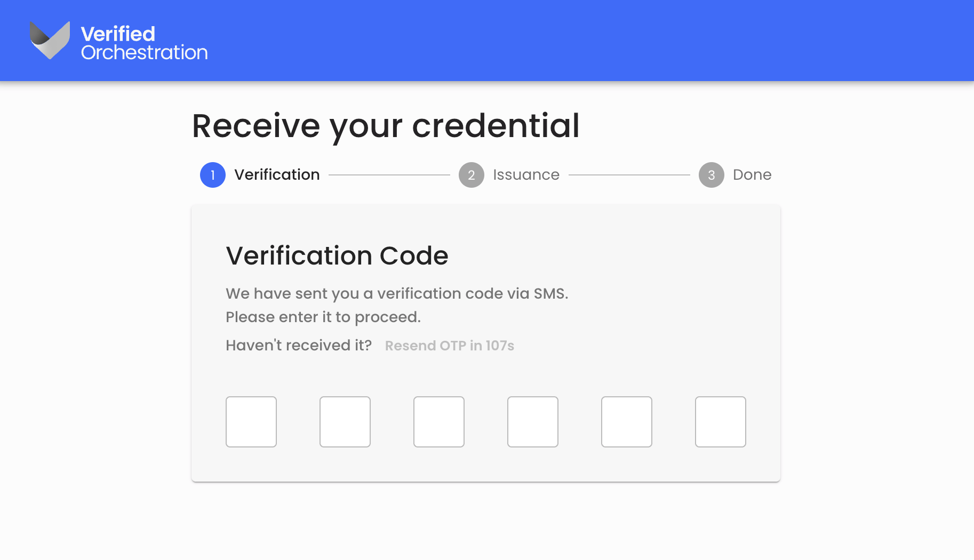Viewport: 974px width, 560px height.
Task: Click the gray badge showing 3
Action: 711,174
